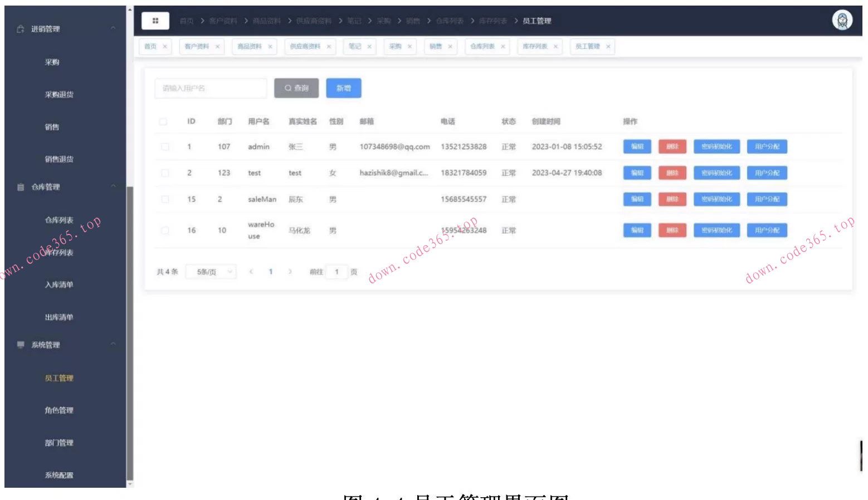Close the 供应商资料 tab

click(x=329, y=47)
